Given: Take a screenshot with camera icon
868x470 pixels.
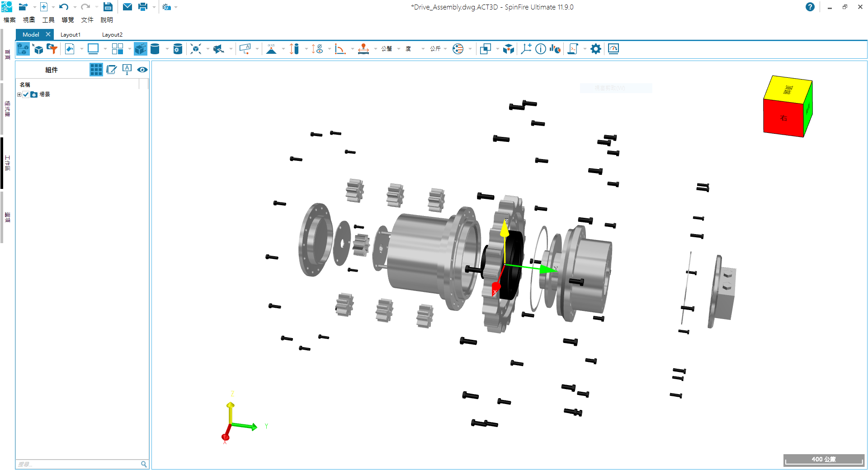Looking at the screenshot, I should click(x=167, y=7).
